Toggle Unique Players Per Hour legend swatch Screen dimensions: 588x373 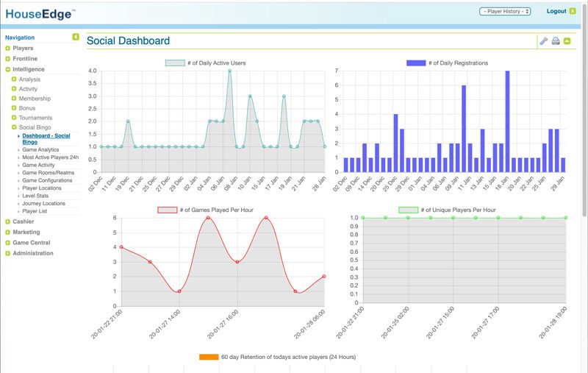pyautogui.click(x=408, y=210)
